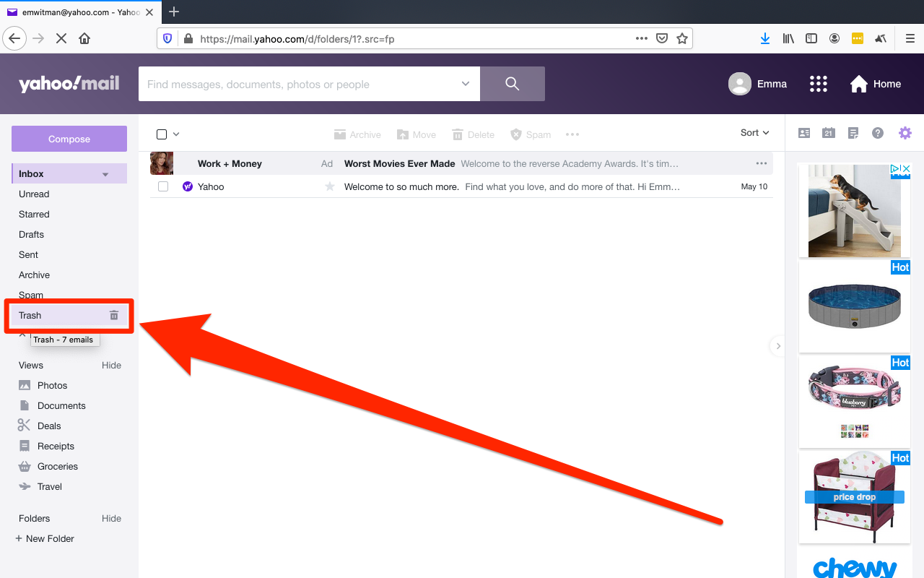Tick the checkbox for the Yahoo email
The width and height of the screenshot is (924, 578).
[x=163, y=186]
